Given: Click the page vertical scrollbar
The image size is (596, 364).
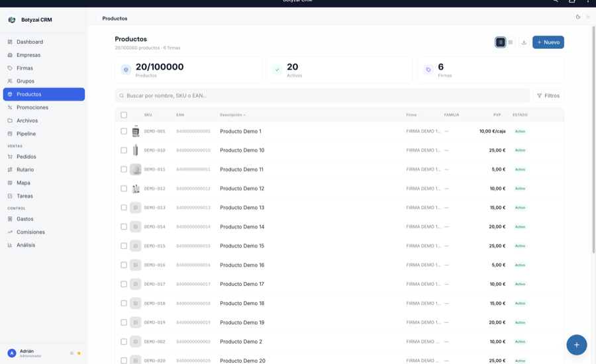Looking at the screenshot, I should pyautogui.click(x=593, y=140).
